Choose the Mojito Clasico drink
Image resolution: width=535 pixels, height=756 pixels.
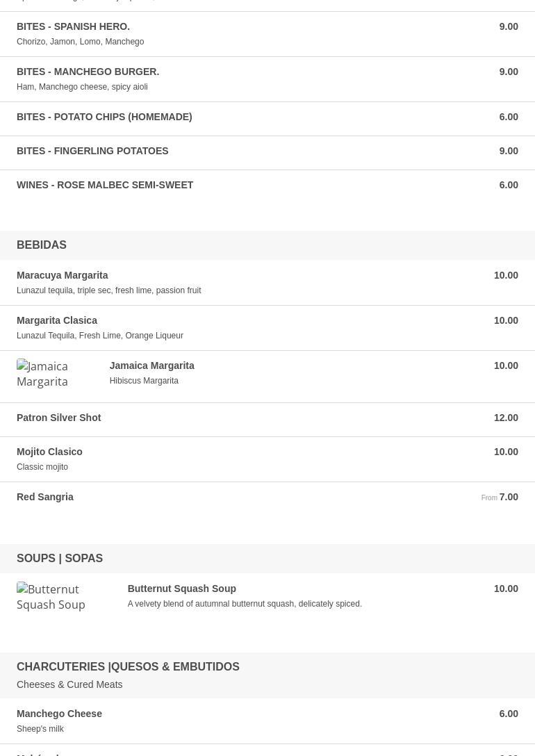(267, 459)
